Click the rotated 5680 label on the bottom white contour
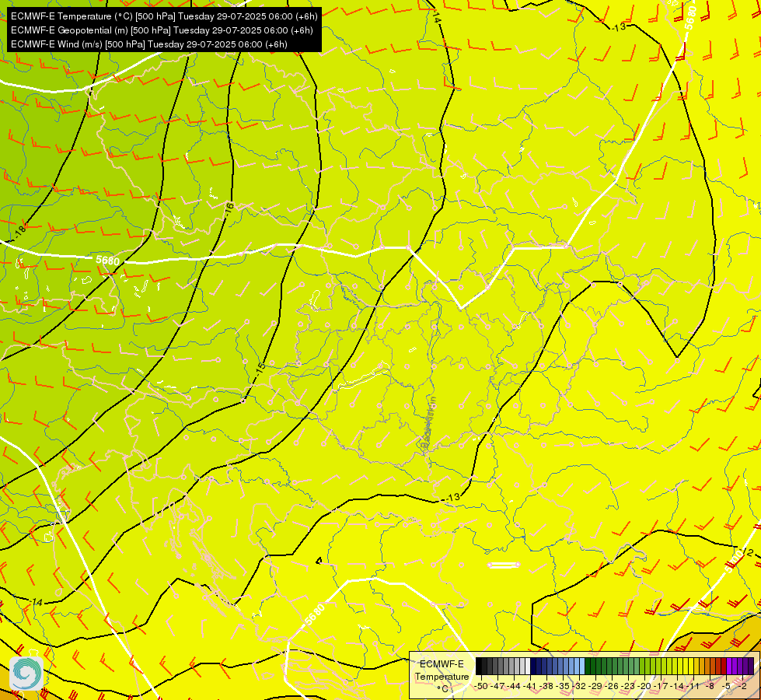761x700 pixels. pyautogui.click(x=315, y=616)
